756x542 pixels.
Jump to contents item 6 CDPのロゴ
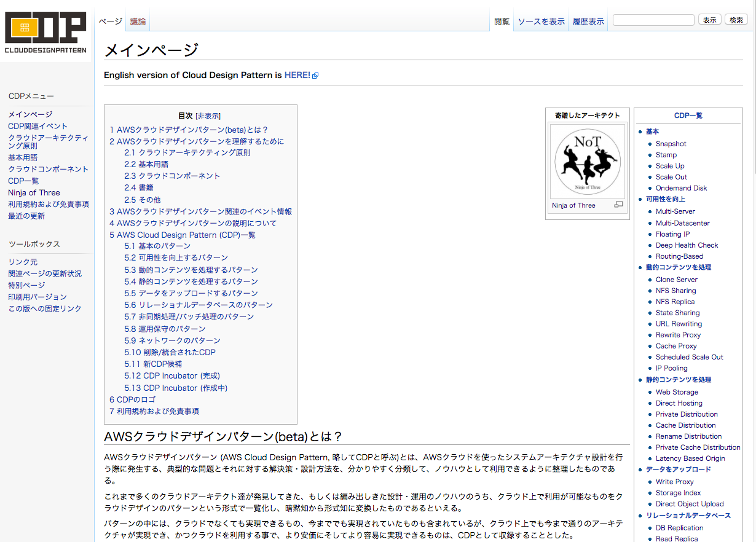pos(132,399)
